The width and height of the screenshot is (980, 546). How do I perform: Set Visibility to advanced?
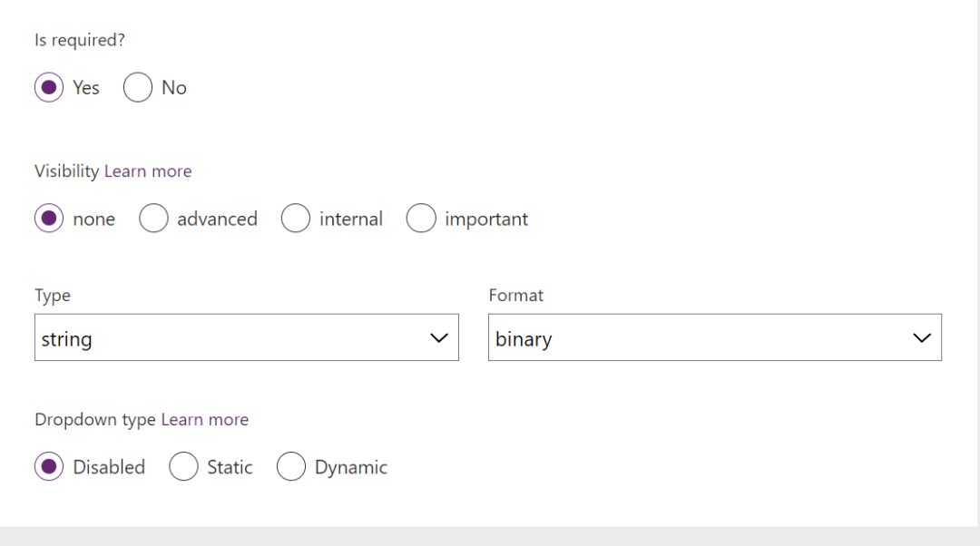click(154, 219)
